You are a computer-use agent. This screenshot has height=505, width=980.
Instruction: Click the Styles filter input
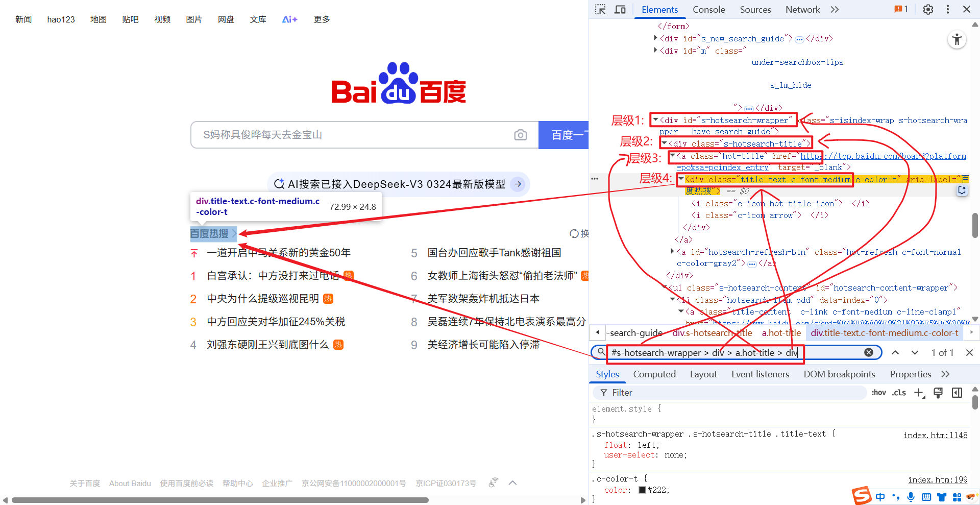click(x=730, y=392)
